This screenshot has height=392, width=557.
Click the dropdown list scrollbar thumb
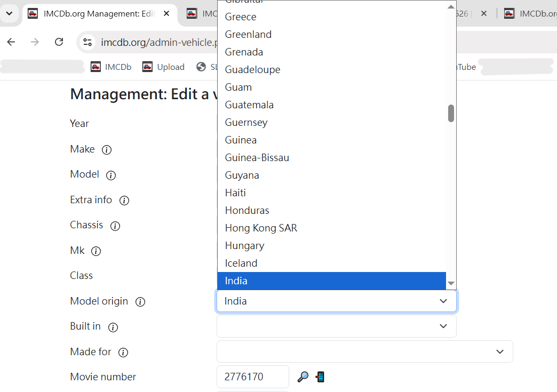[451, 113]
